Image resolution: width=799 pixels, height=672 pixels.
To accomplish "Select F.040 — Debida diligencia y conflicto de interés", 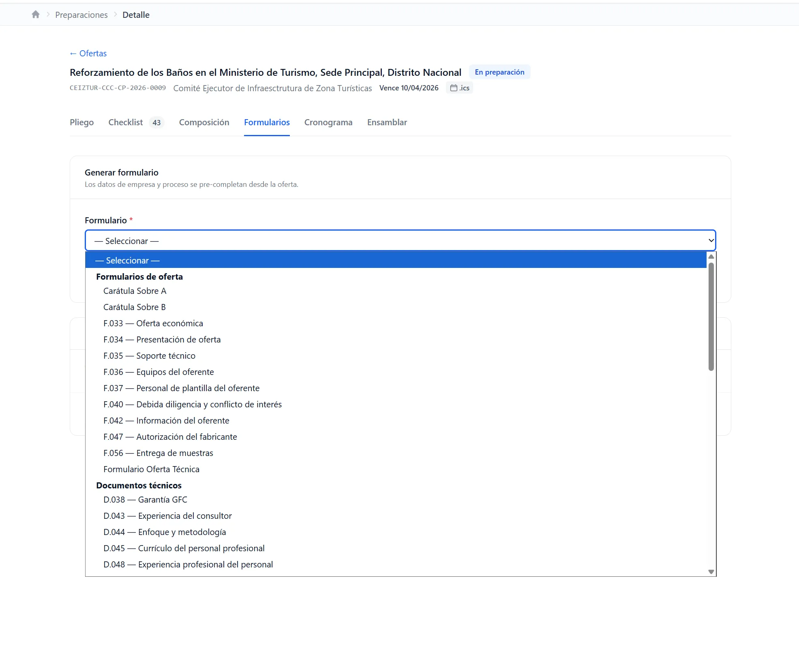I will (x=396, y=404).
